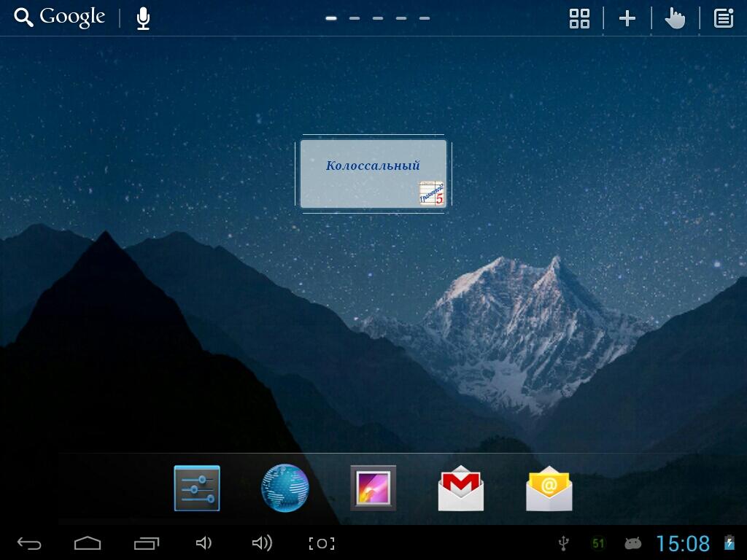Select the first home screen page indicator
The height and width of the screenshot is (560, 747).
[x=331, y=18]
